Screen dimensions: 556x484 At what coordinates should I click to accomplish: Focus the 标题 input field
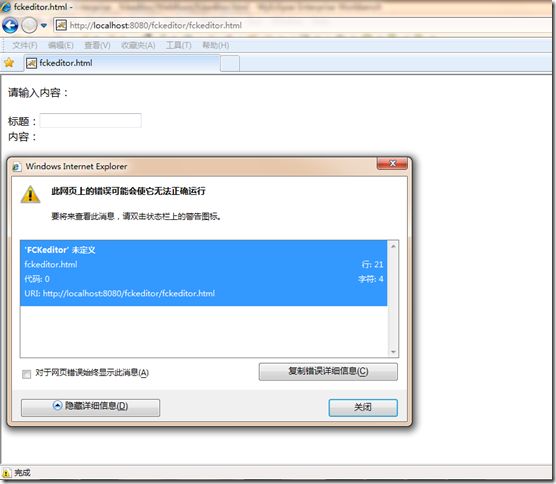(x=90, y=121)
